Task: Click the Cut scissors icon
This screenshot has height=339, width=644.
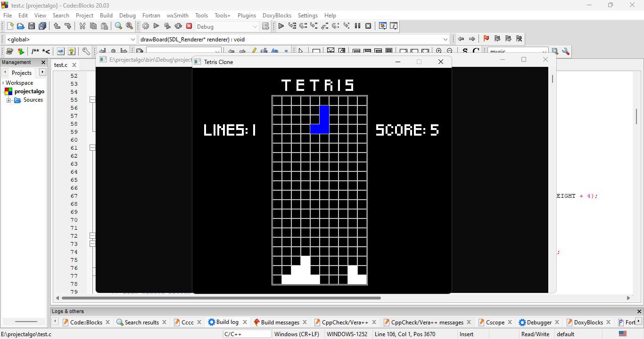Action: click(82, 26)
